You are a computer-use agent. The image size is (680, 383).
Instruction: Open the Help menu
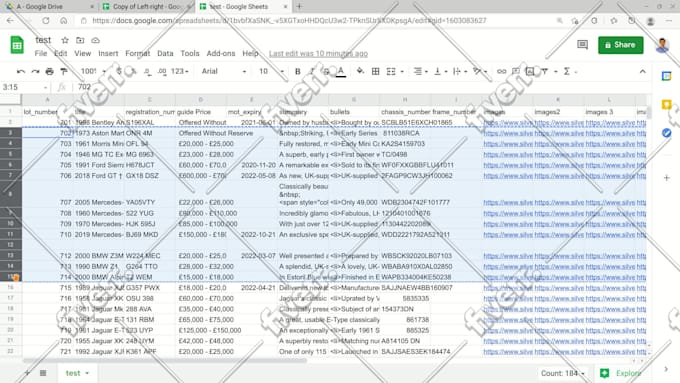tap(250, 53)
